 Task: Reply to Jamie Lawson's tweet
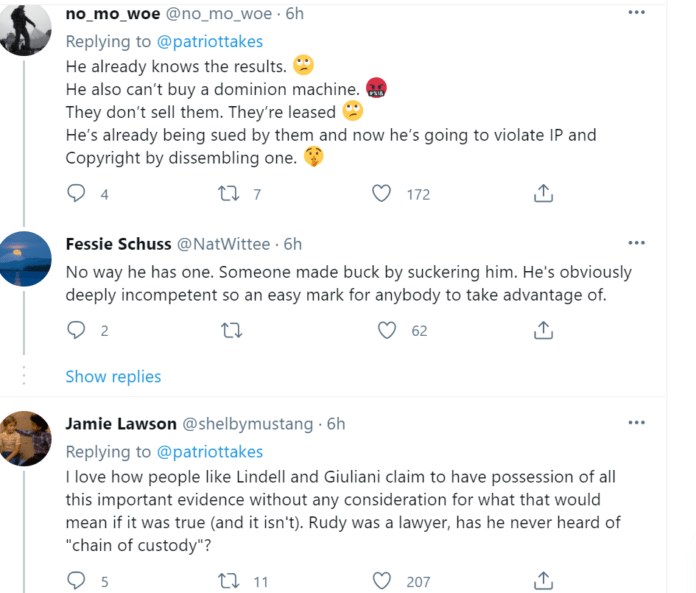click(76, 581)
